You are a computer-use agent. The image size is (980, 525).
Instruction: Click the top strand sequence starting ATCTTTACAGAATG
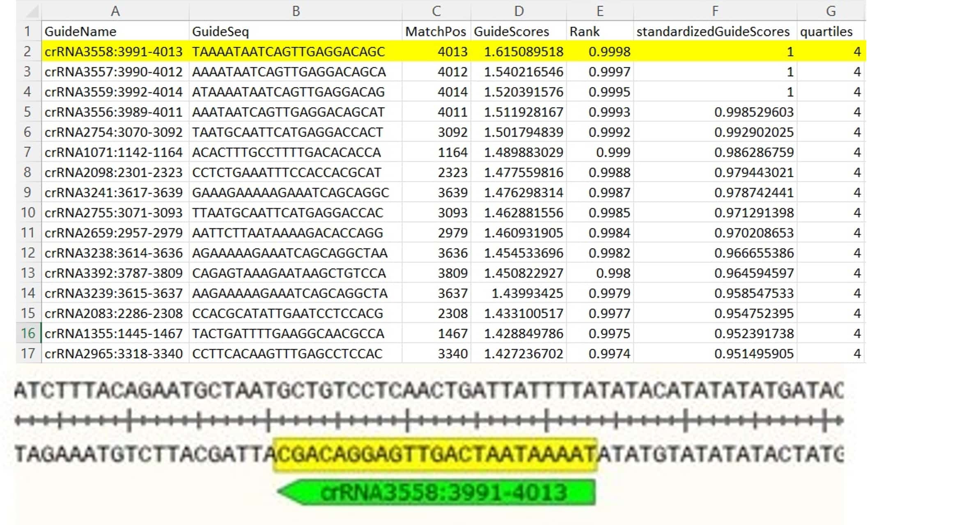coord(429,390)
